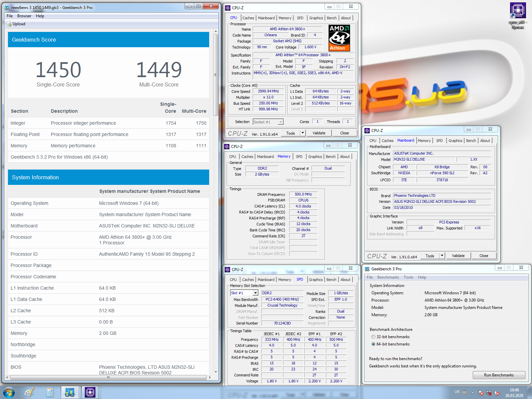This screenshot has height=399, width=532.
Task: Switch to Graphics tab in CPU-Z CPU window
Action: click(x=316, y=18)
